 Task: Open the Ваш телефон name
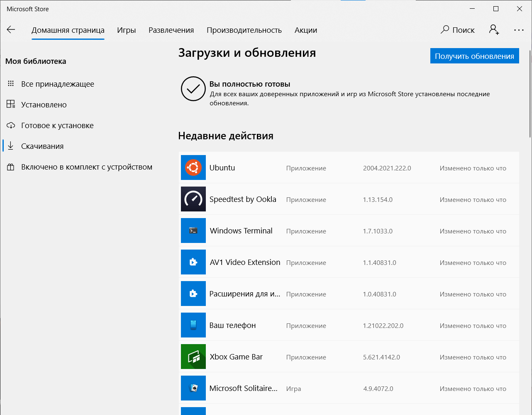[232, 325]
